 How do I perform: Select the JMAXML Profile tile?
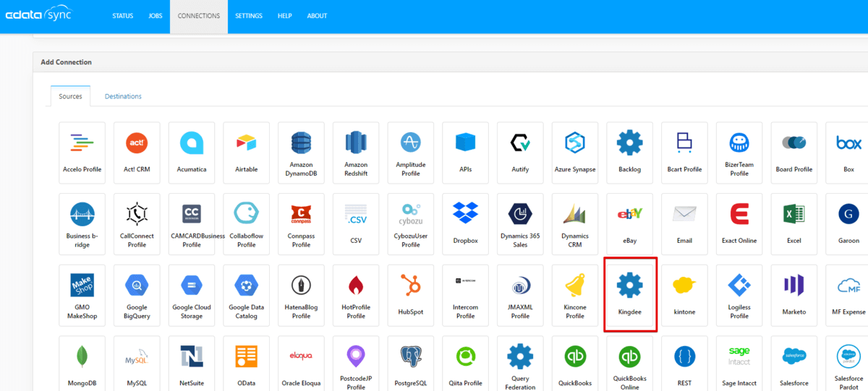click(520, 295)
